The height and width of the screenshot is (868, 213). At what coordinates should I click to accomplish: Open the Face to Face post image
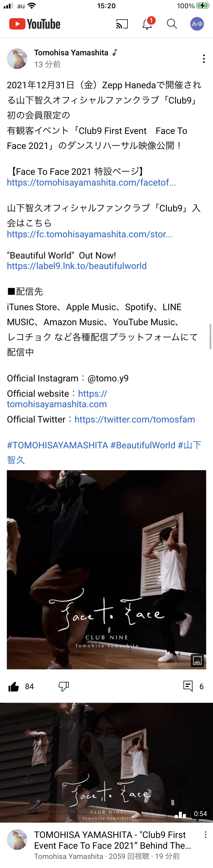click(x=106, y=569)
